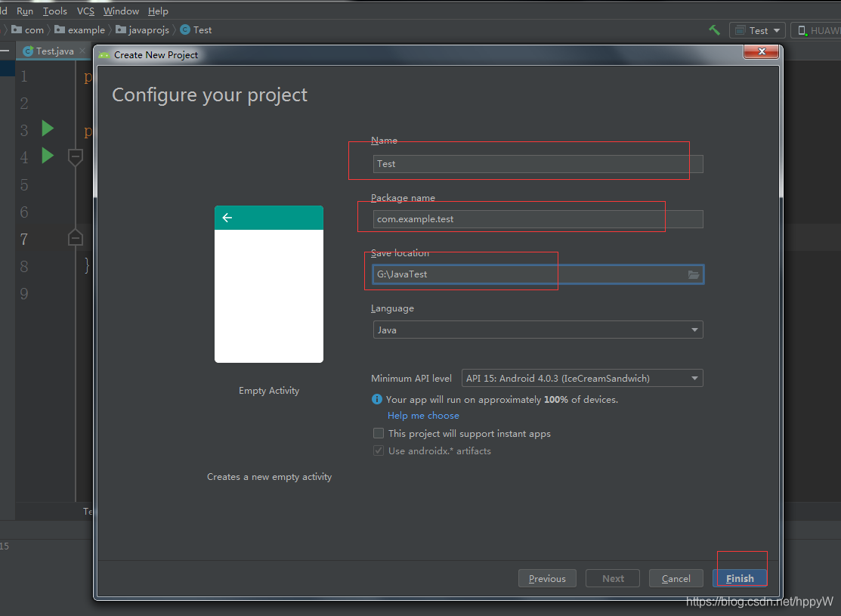This screenshot has height=616, width=841.
Task: Close the Create New Project dialog
Action: coord(761,51)
